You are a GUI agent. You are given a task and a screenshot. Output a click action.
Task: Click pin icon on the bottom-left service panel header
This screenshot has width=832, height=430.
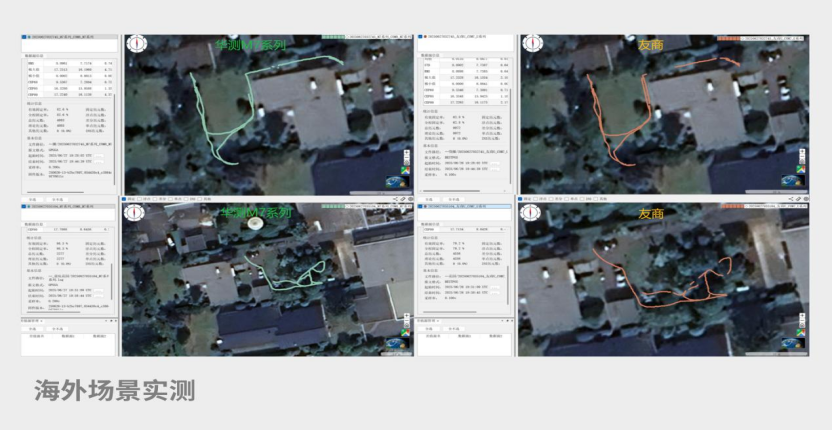(110, 321)
